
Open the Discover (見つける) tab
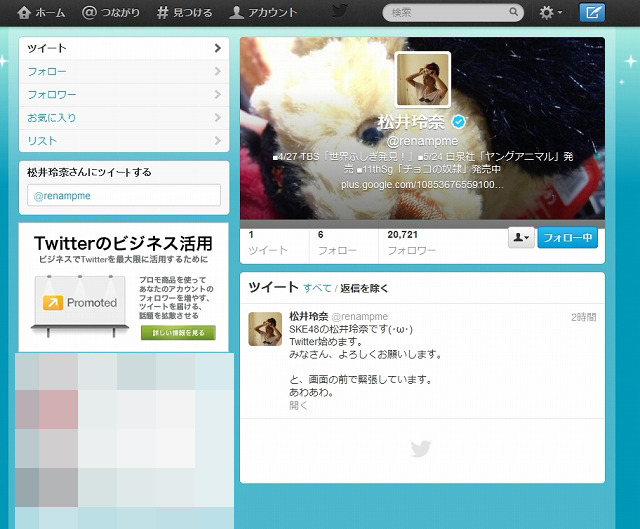click(x=184, y=13)
